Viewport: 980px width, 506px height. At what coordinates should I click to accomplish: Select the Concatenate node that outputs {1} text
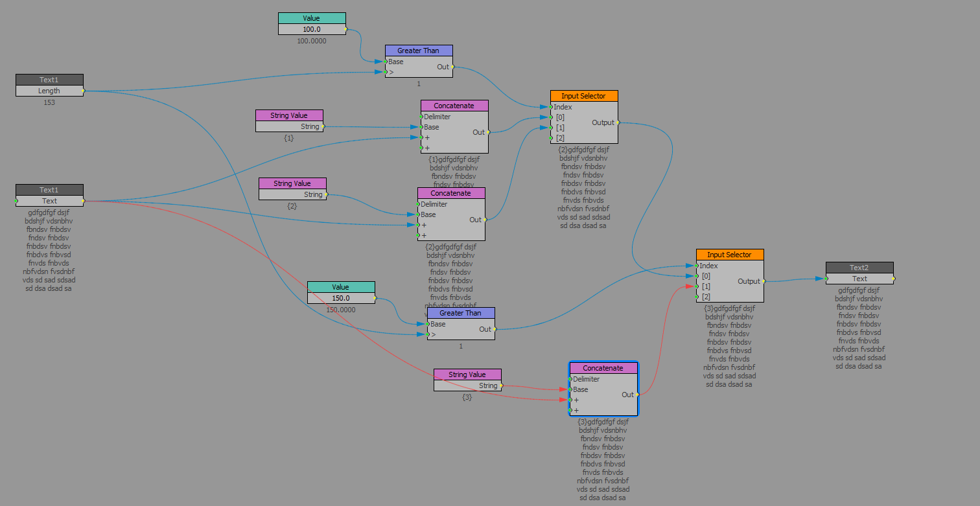[x=454, y=106]
